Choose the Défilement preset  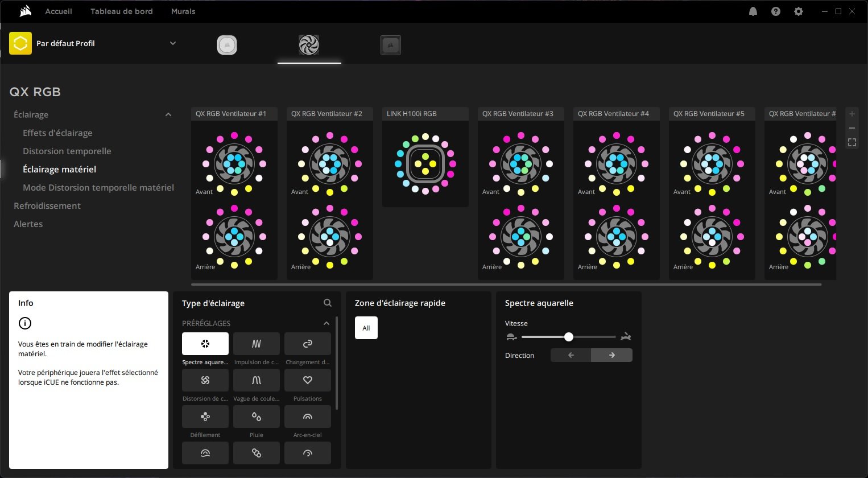tap(205, 417)
